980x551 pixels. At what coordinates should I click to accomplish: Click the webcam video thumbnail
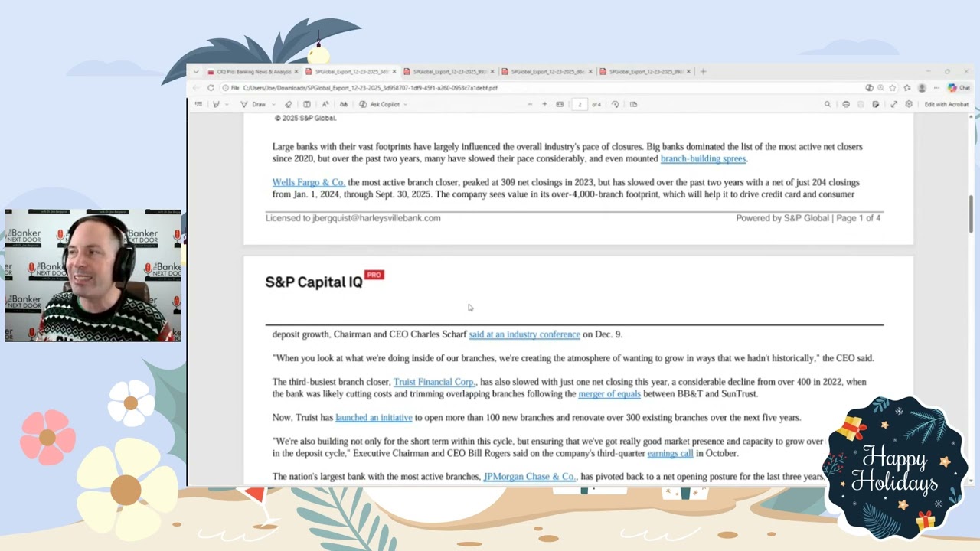click(93, 275)
